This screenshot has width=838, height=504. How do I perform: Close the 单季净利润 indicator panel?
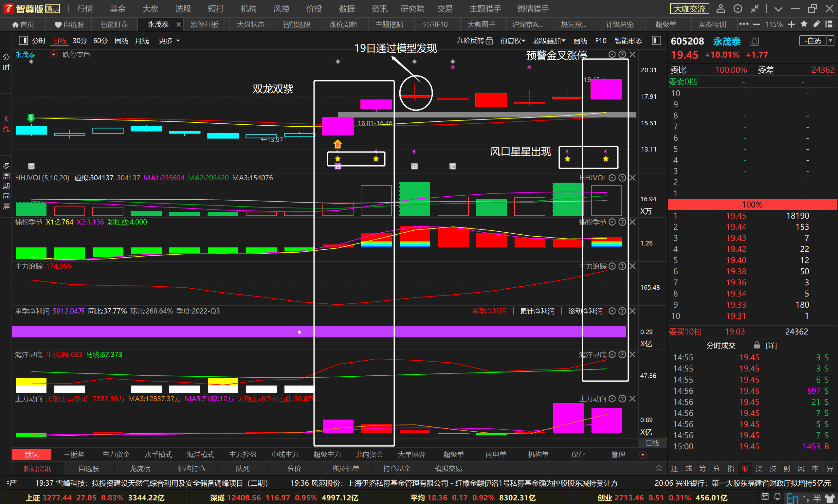pos(632,311)
